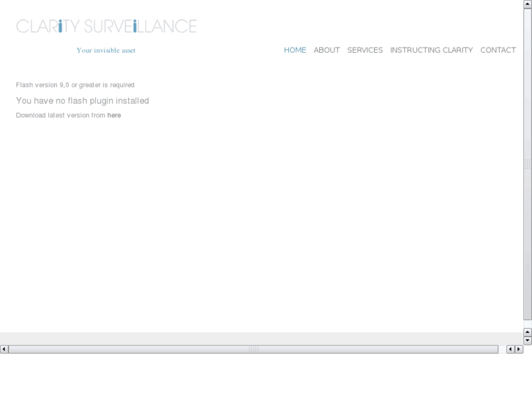
Task: Click 'Flash version 9,0 or greater is required' text
Action: click(75, 85)
